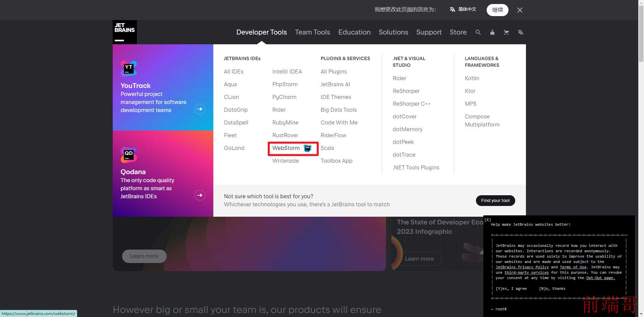The image size is (644, 317).
Task: Click the WebStorm logo icon
Action: pyautogui.click(x=308, y=148)
